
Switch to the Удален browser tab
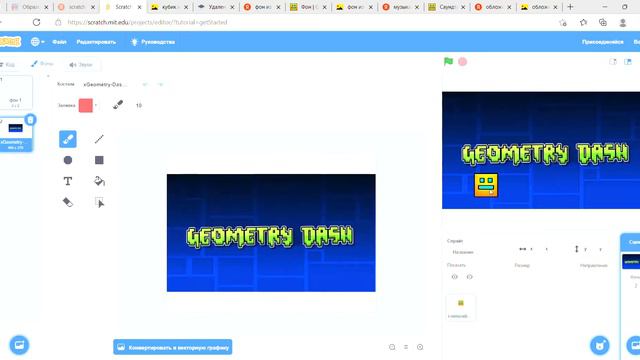(215, 7)
